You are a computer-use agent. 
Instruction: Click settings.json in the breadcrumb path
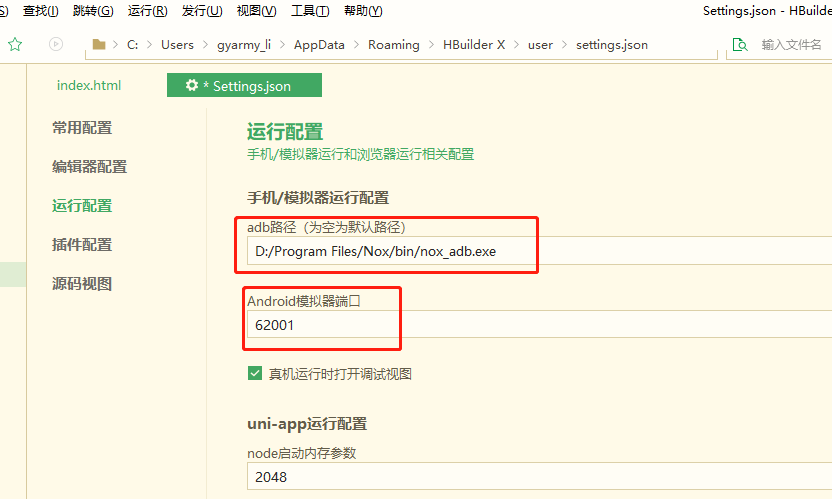coord(612,45)
